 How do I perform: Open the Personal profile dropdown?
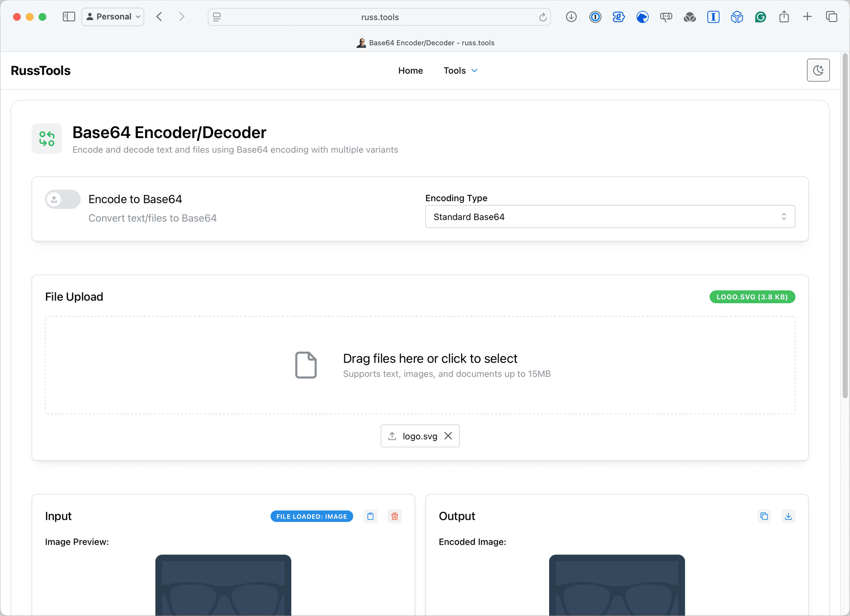(x=113, y=17)
